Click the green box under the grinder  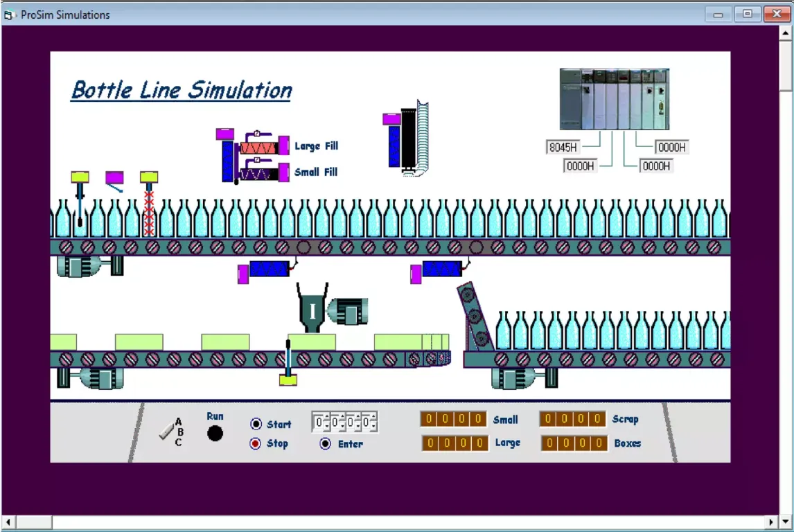click(312, 342)
